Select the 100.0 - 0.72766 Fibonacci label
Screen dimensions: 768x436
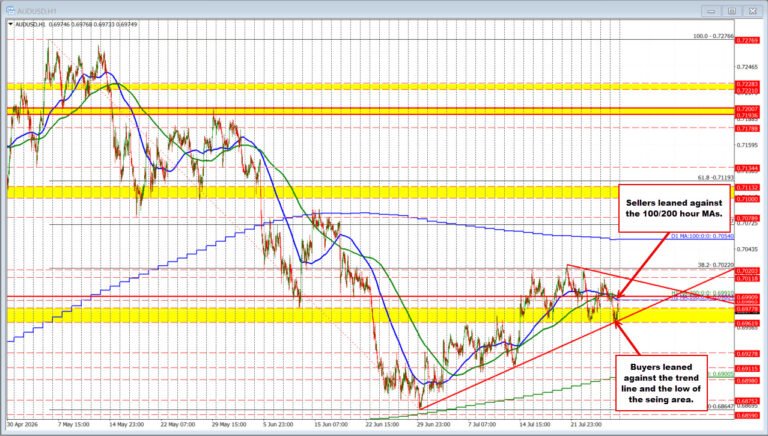[713, 36]
